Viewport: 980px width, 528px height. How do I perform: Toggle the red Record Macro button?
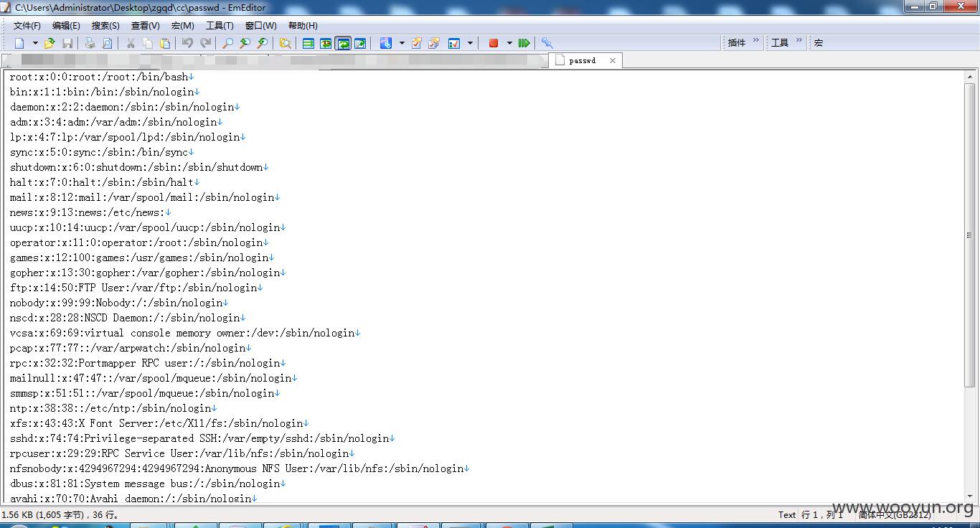point(494,43)
